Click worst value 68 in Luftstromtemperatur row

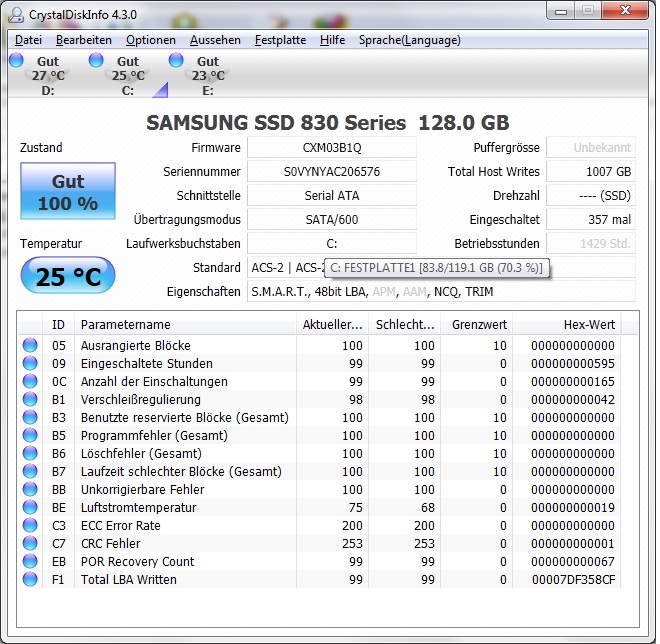click(x=428, y=508)
